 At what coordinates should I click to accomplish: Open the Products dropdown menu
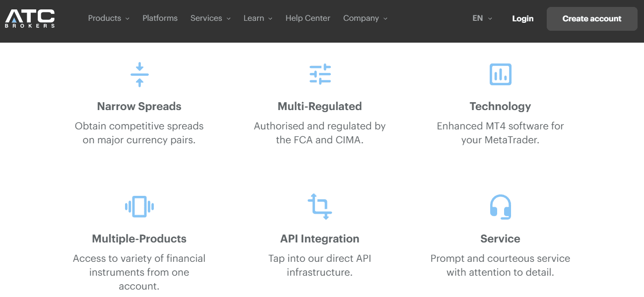pyautogui.click(x=108, y=18)
